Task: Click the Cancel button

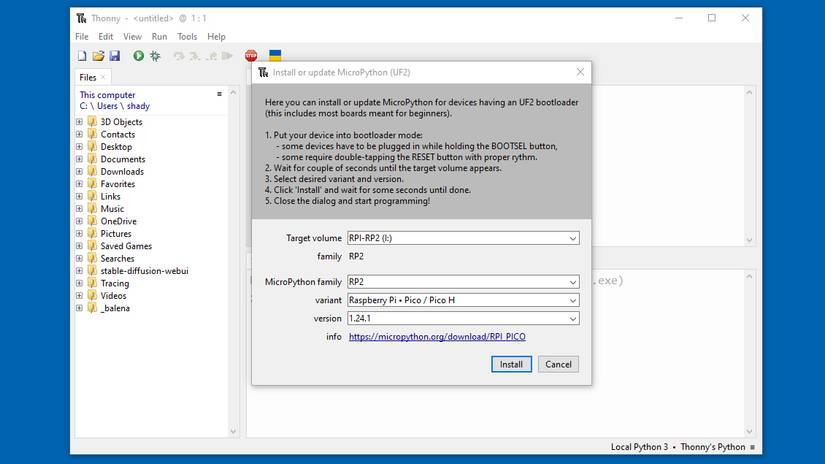Action: tap(558, 364)
